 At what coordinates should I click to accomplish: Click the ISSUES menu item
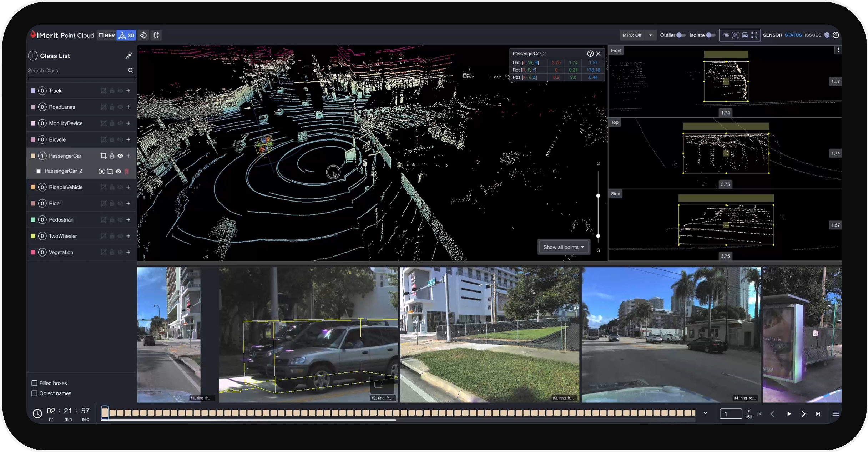[813, 35]
